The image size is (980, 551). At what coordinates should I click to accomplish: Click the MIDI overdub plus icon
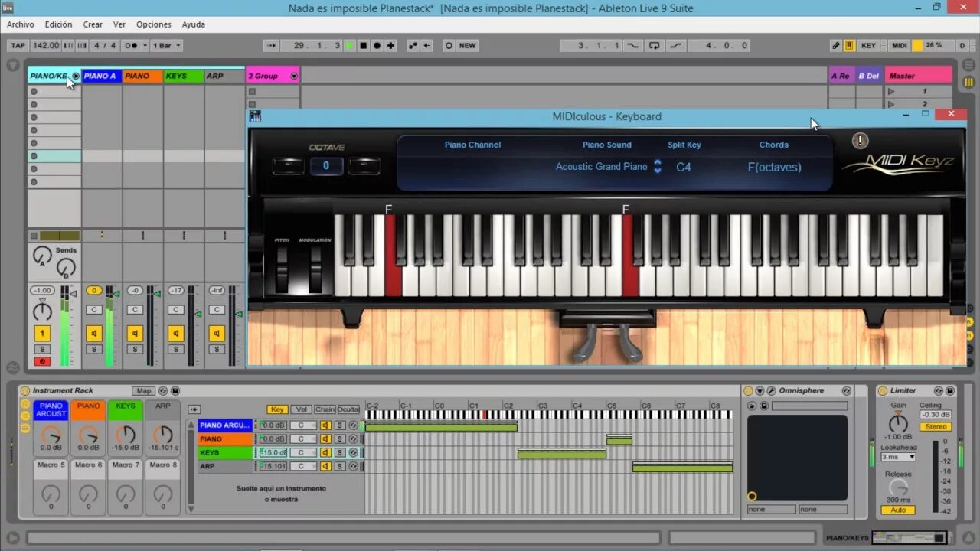coord(391,45)
